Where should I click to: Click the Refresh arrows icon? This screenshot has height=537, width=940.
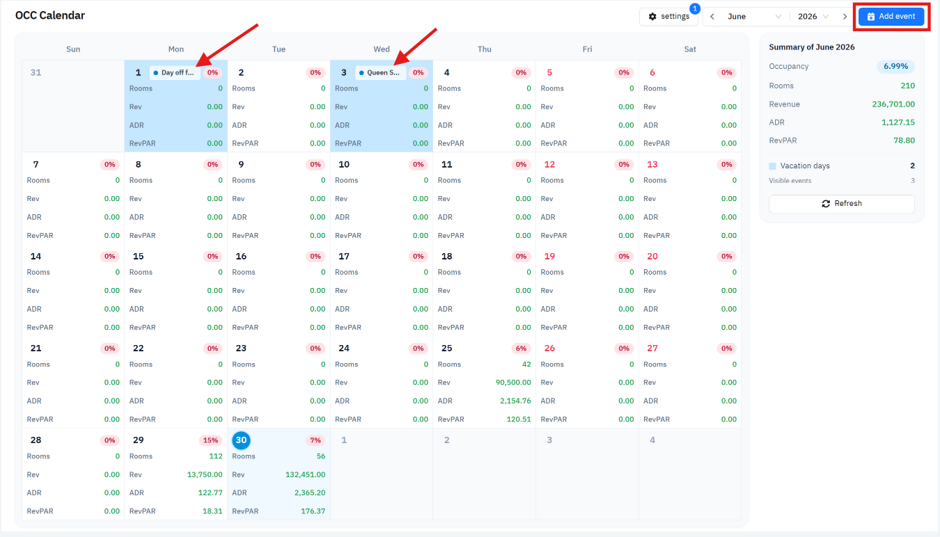point(825,204)
